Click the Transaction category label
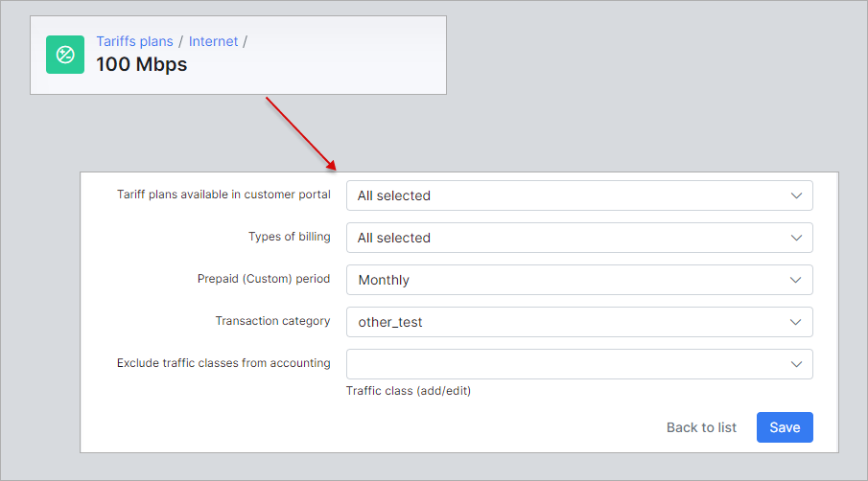This screenshot has width=868, height=481. [x=272, y=321]
